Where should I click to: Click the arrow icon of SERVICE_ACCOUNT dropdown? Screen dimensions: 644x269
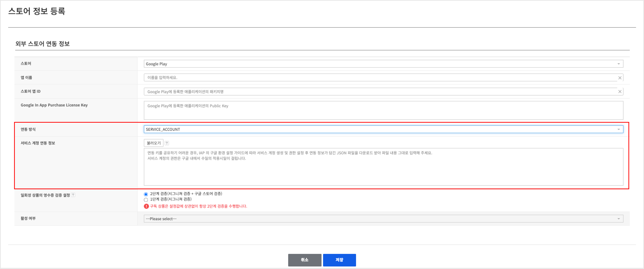(x=618, y=129)
